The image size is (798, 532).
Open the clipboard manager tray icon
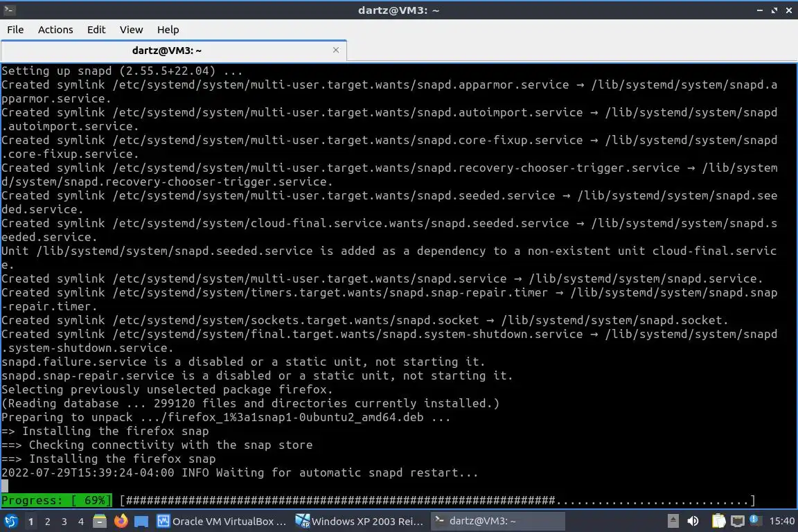click(x=718, y=521)
